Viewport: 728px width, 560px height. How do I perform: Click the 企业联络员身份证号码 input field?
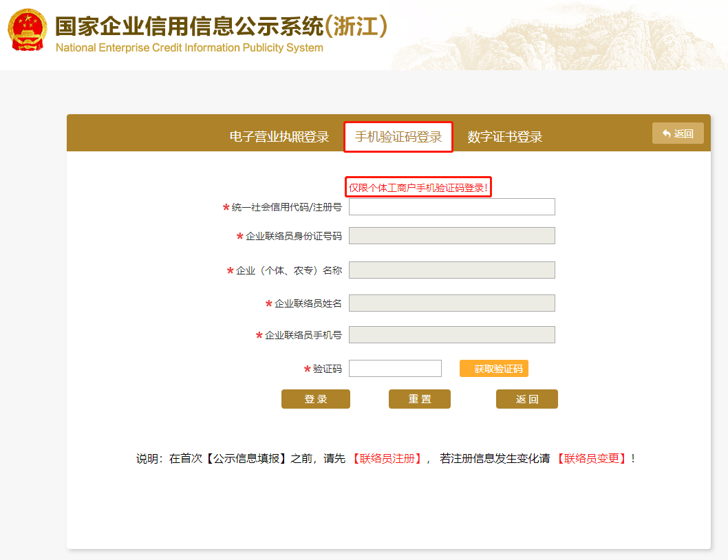pos(451,236)
